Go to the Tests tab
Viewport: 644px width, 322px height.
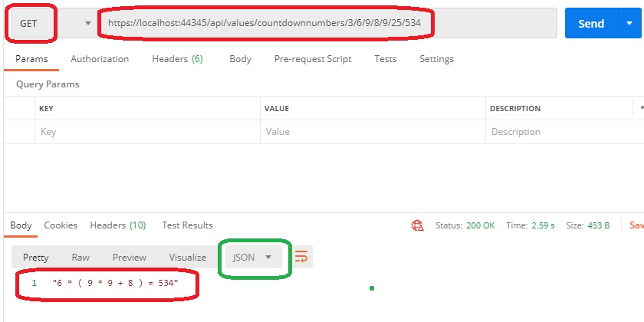386,59
